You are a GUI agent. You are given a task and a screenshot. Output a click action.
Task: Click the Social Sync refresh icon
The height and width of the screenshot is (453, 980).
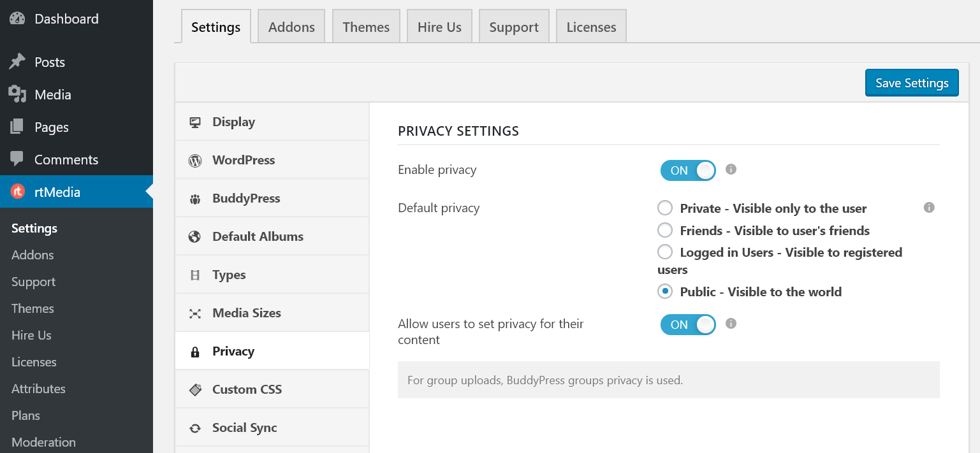[x=195, y=428]
